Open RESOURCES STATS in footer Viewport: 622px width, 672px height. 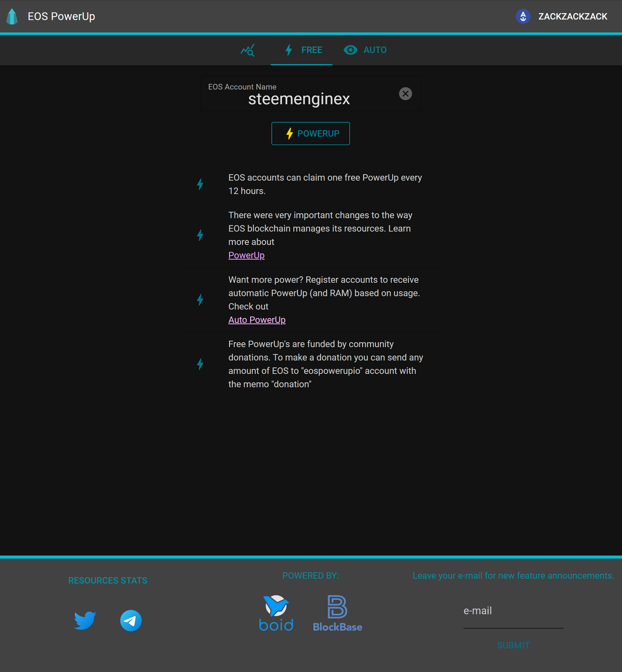pos(108,581)
